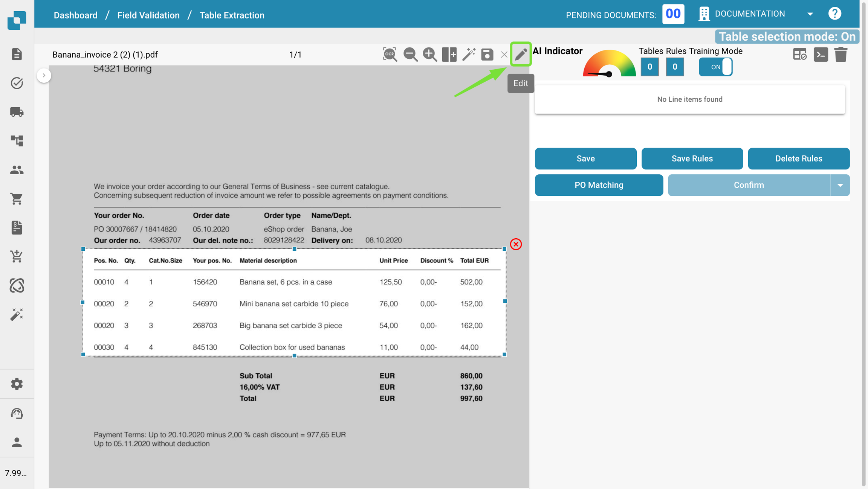Click the add column split icon
The image size is (868, 489).
click(449, 55)
